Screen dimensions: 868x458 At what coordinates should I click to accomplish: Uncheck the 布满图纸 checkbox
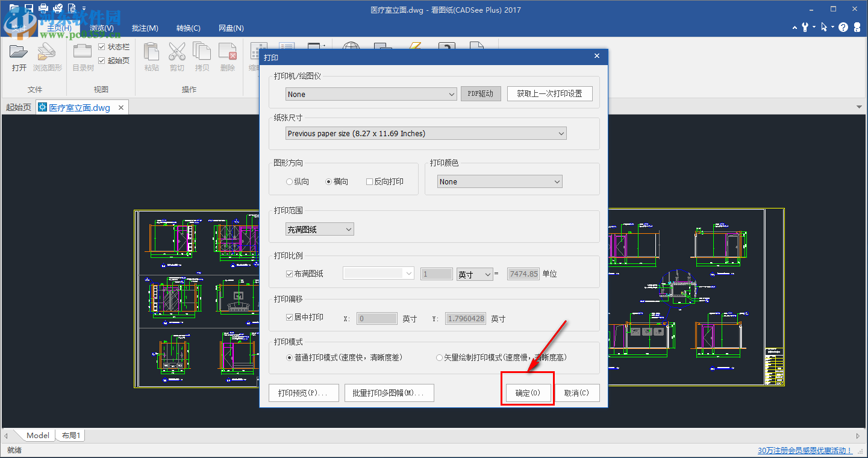289,274
